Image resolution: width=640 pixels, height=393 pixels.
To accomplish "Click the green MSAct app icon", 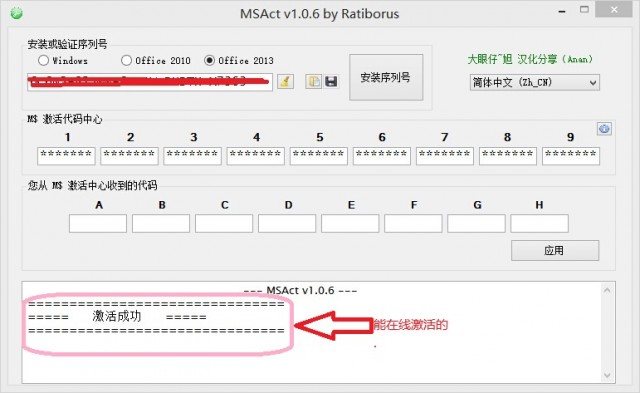I will tap(17, 13).
